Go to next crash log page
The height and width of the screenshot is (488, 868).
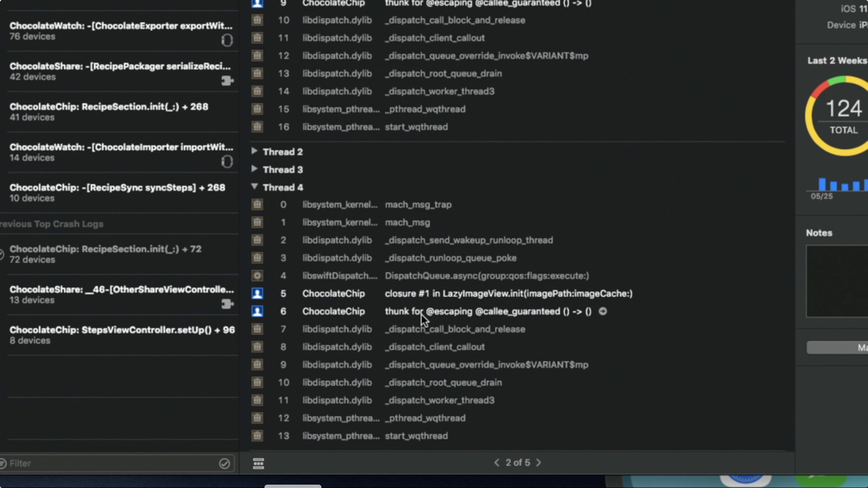click(x=538, y=463)
